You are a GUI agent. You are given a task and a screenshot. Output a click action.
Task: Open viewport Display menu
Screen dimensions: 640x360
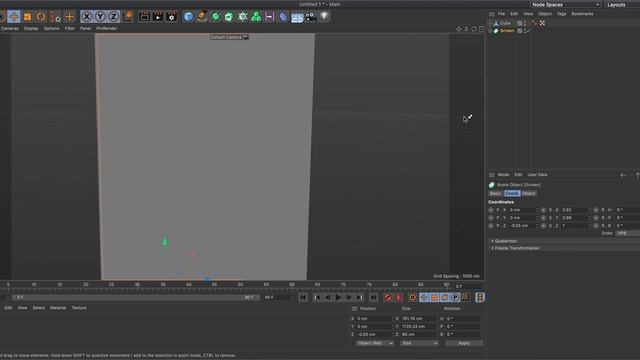point(31,29)
